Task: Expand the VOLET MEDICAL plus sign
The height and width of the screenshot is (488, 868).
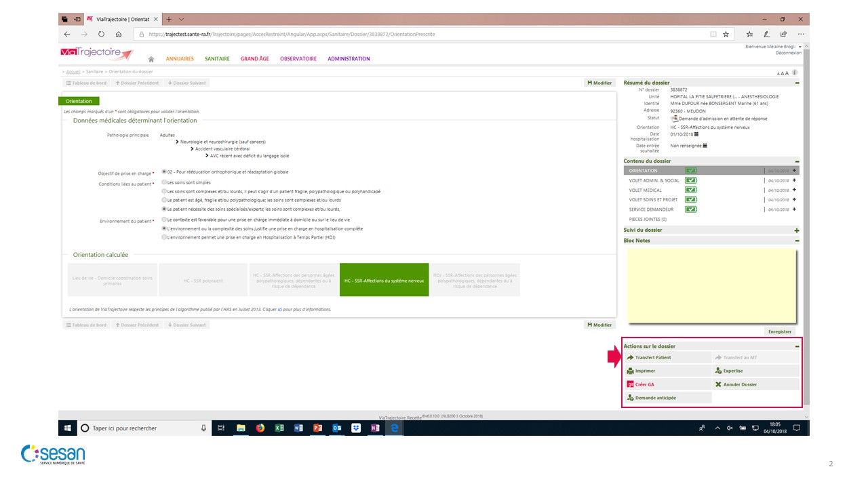Action: tap(794, 190)
